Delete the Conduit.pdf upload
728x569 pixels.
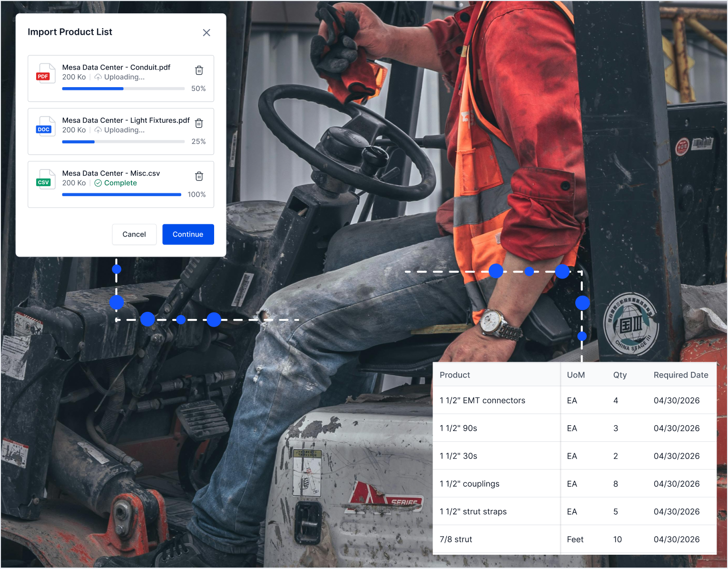coord(199,70)
